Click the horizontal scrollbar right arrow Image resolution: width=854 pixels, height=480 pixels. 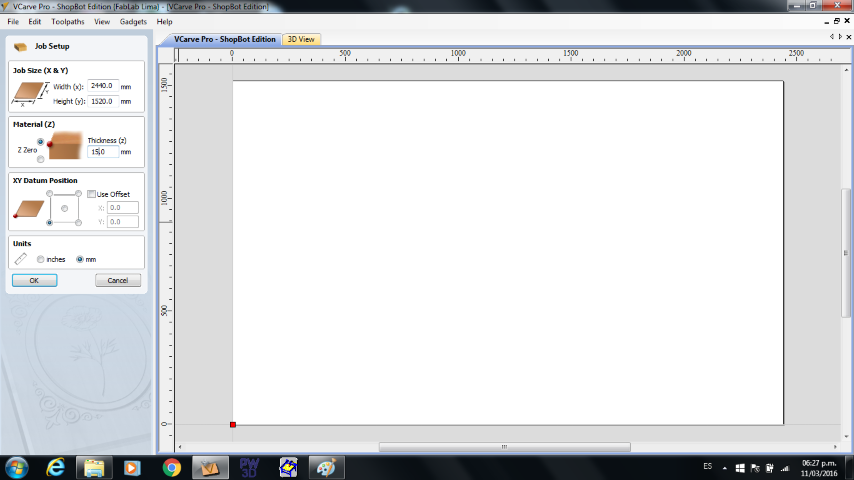835,447
